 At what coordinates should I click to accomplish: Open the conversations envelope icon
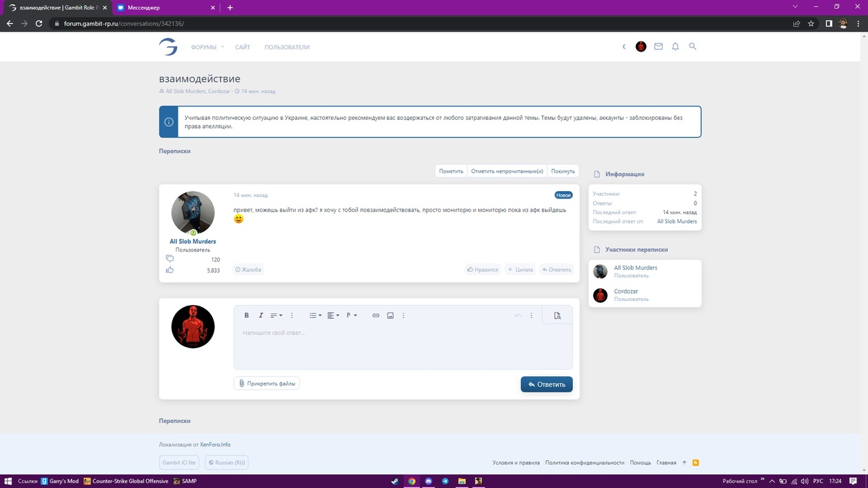pos(658,47)
